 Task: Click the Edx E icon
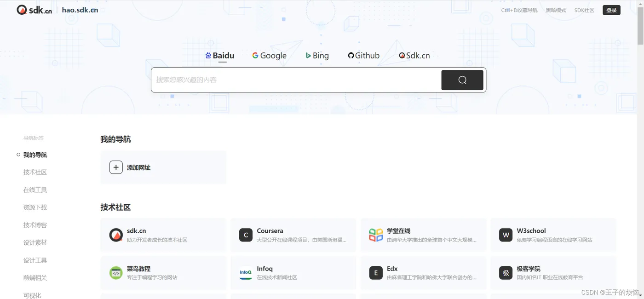pos(376,273)
